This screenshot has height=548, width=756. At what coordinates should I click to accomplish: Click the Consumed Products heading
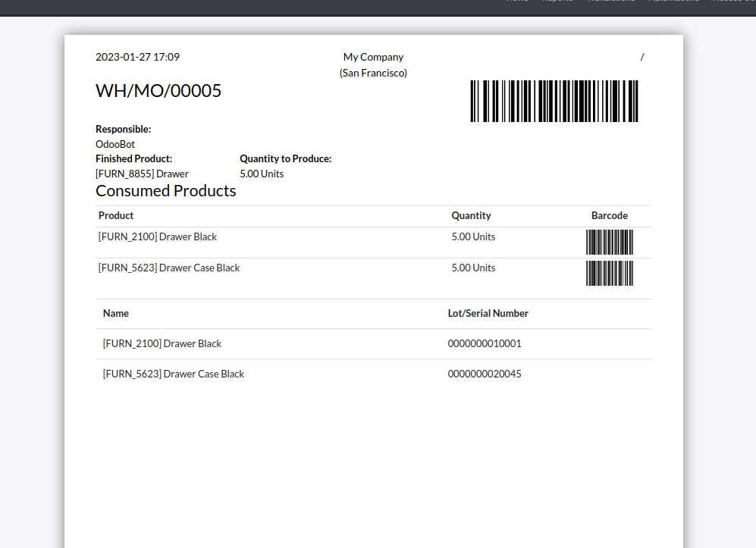point(166,191)
